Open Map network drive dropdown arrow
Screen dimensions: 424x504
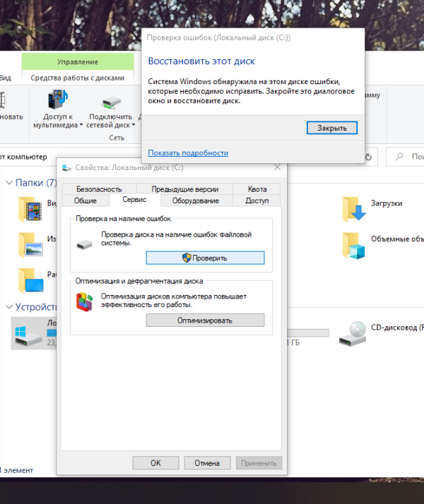click(x=134, y=125)
